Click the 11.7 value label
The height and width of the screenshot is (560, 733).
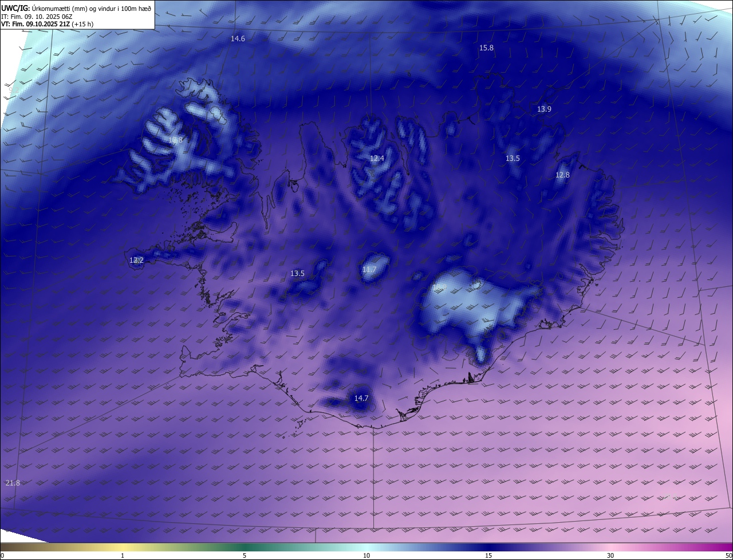369,270
